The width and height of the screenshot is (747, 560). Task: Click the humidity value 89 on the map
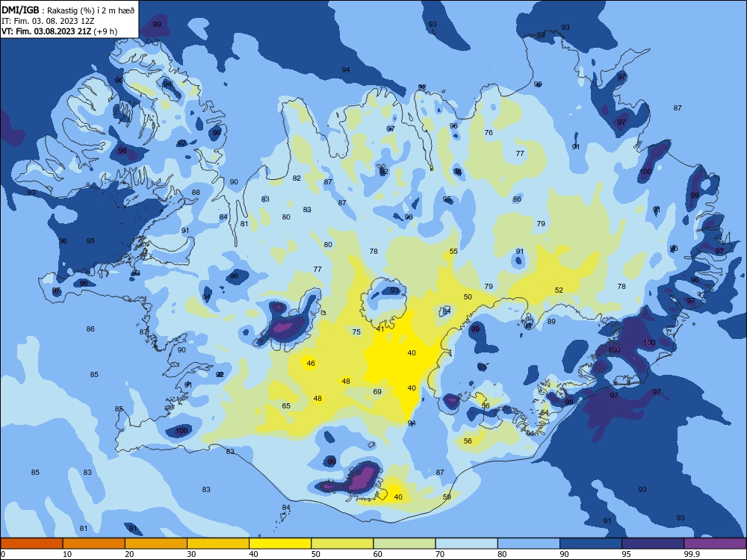tap(552, 321)
